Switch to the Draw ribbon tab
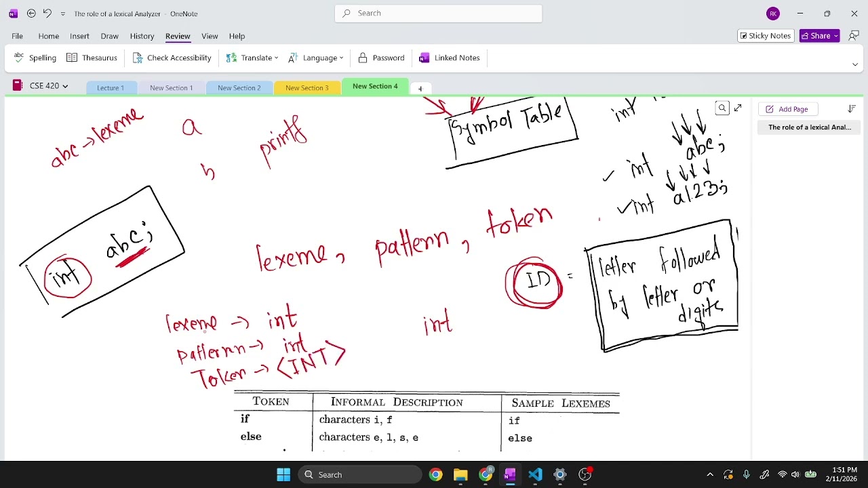The image size is (868, 488). (x=109, y=36)
